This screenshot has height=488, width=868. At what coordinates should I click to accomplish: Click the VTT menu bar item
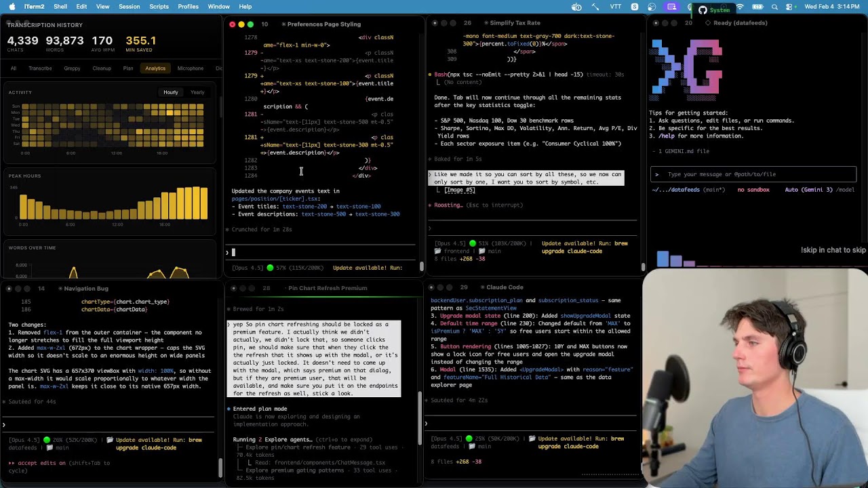click(616, 7)
